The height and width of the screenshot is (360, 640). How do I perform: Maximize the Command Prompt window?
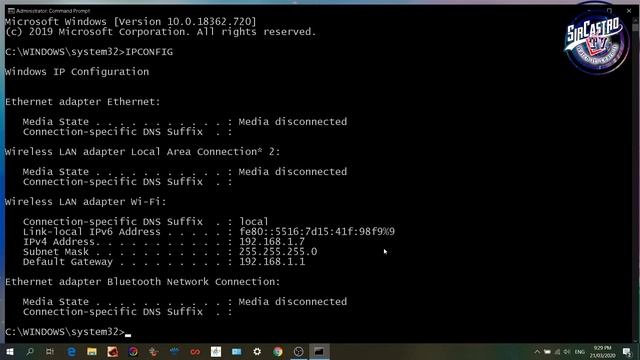[609, 11]
